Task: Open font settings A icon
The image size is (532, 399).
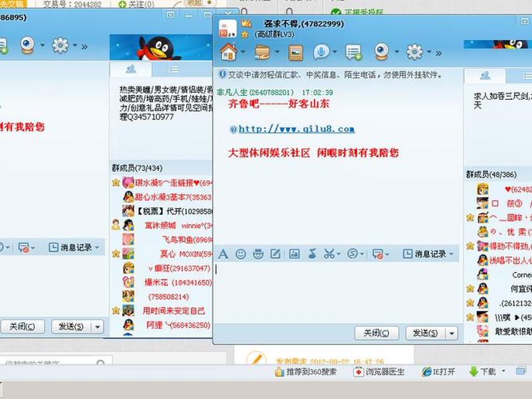Action: (223, 254)
